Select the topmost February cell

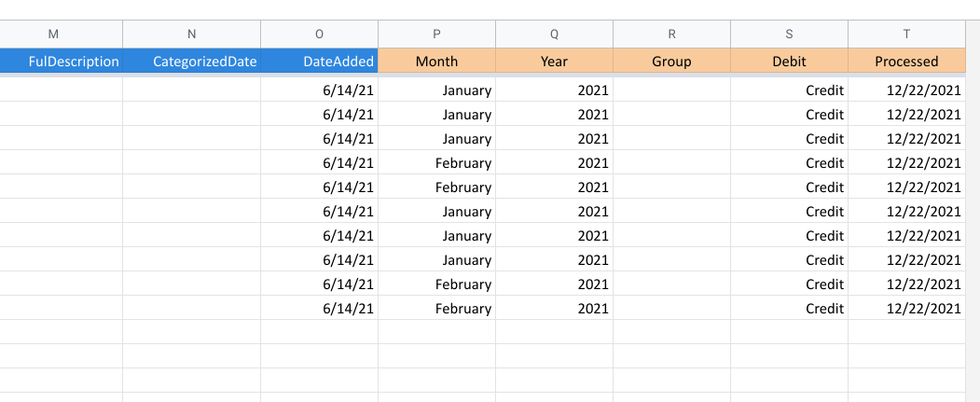pos(437,162)
